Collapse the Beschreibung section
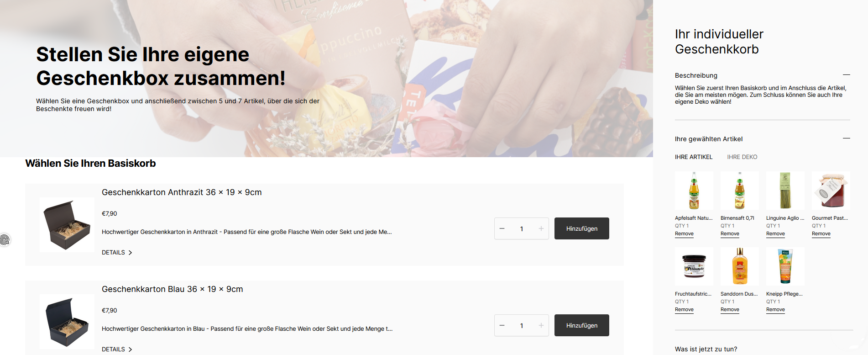868x355 pixels. (846, 75)
